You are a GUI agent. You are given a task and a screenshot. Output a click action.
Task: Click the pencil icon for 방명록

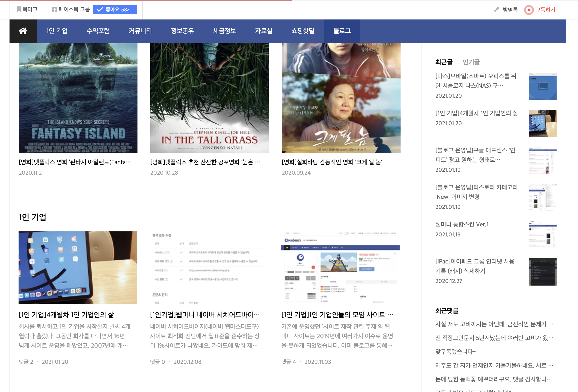tap(496, 10)
